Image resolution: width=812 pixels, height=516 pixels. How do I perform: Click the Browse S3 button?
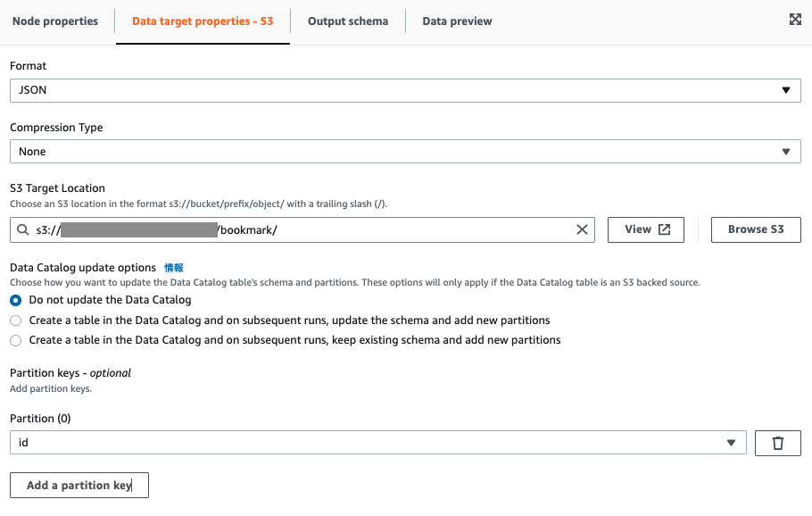click(x=755, y=229)
